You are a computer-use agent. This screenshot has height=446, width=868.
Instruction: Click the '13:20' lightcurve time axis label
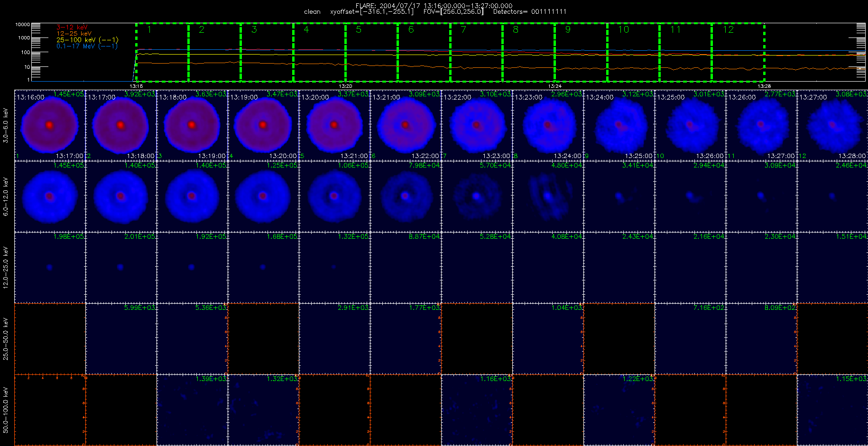[x=345, y=86]
